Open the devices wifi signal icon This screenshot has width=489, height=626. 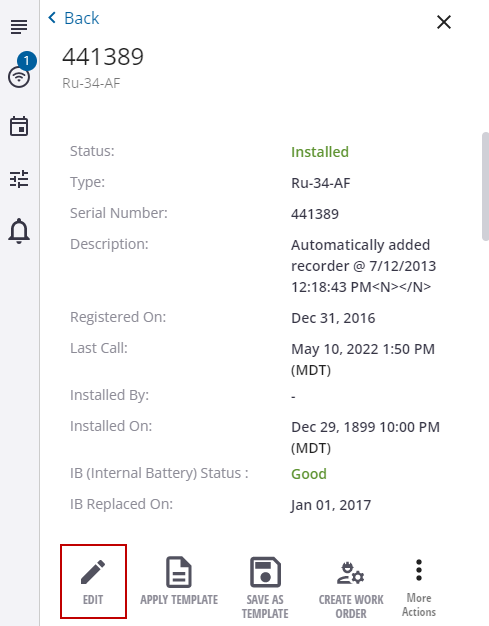[x=19, y=77]
